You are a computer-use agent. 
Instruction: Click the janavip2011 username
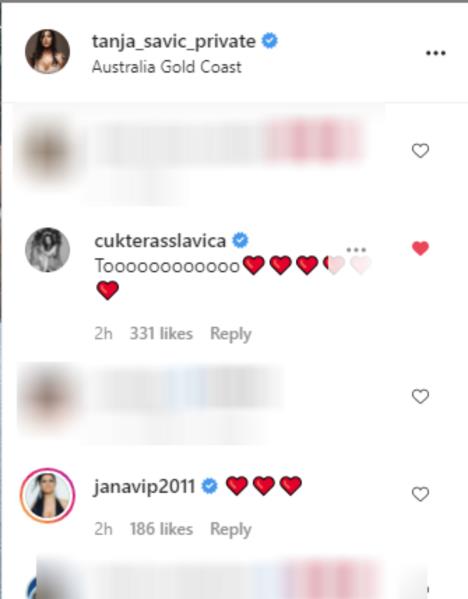[144, 487]
